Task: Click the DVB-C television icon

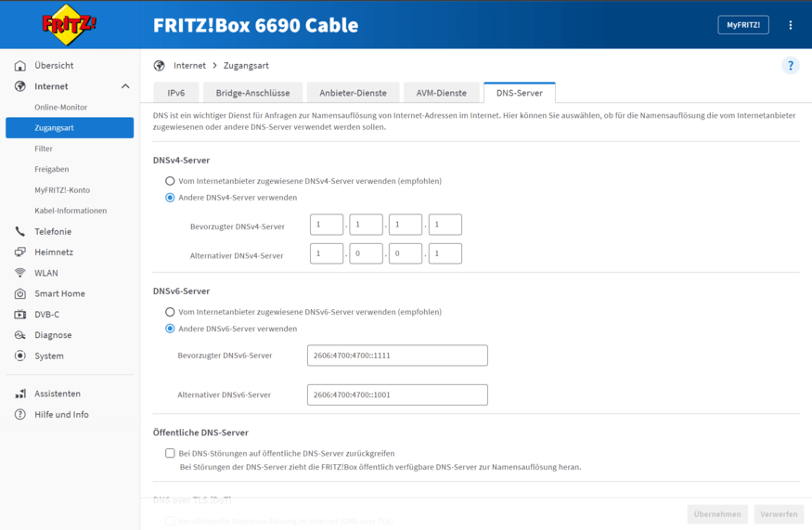Action: (x=20, y=315)
